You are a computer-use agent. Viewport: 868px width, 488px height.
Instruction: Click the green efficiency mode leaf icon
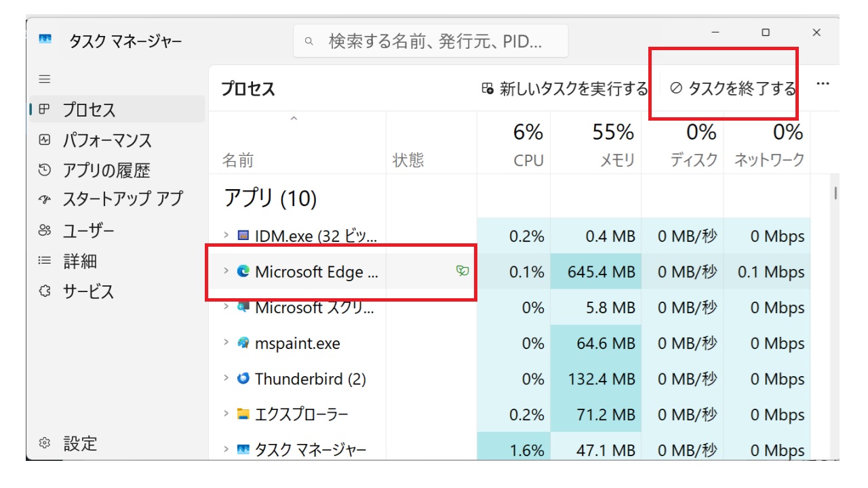(x=463, y=271)
